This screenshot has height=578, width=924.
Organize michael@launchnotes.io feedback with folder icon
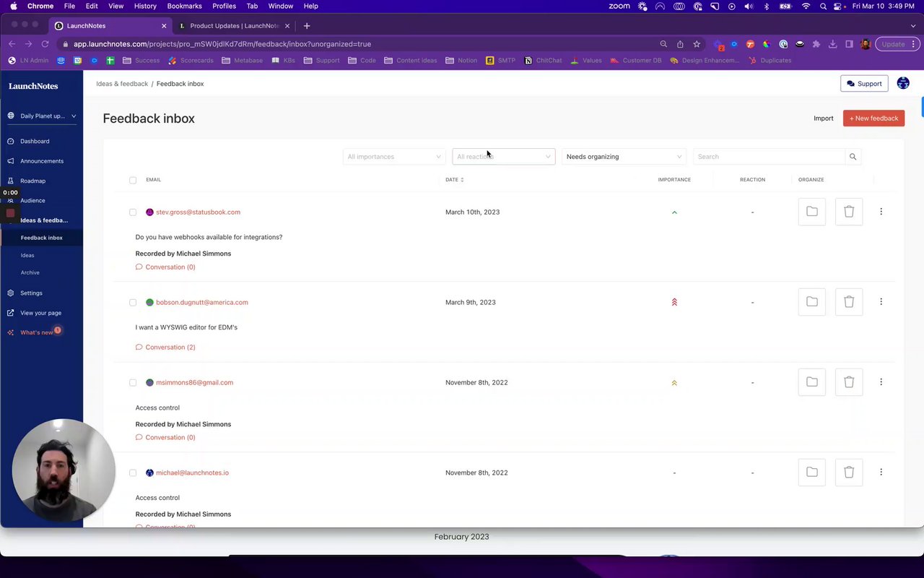pos(812,473)
